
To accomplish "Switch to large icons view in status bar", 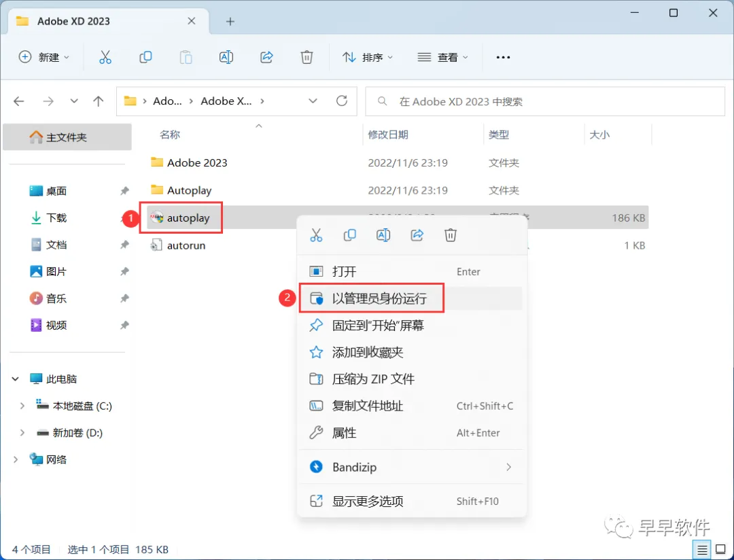I will click(721, 550).
